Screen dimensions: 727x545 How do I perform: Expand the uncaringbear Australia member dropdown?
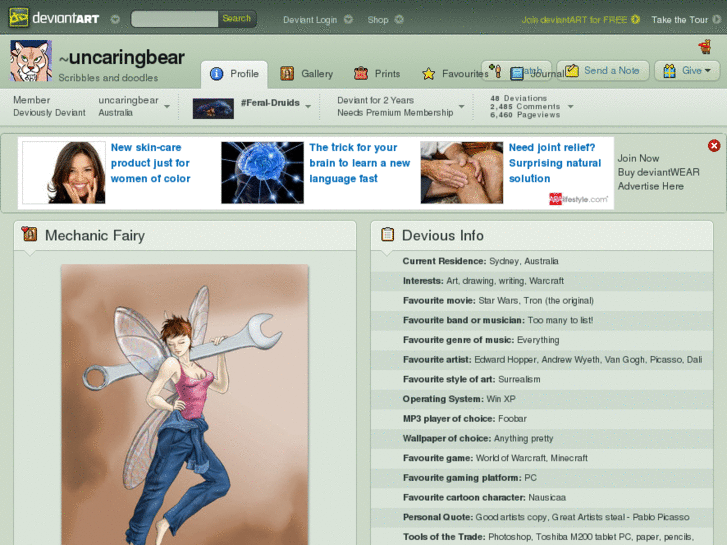167,107
